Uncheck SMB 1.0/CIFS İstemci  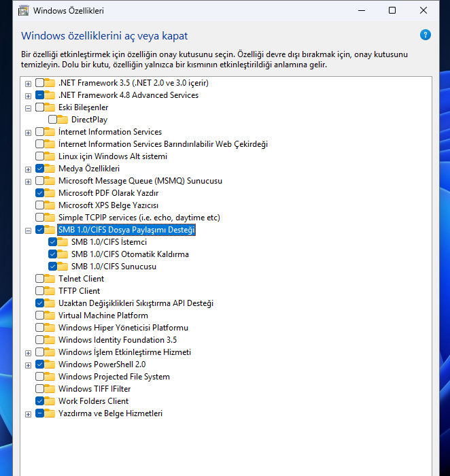coord(52,241)
